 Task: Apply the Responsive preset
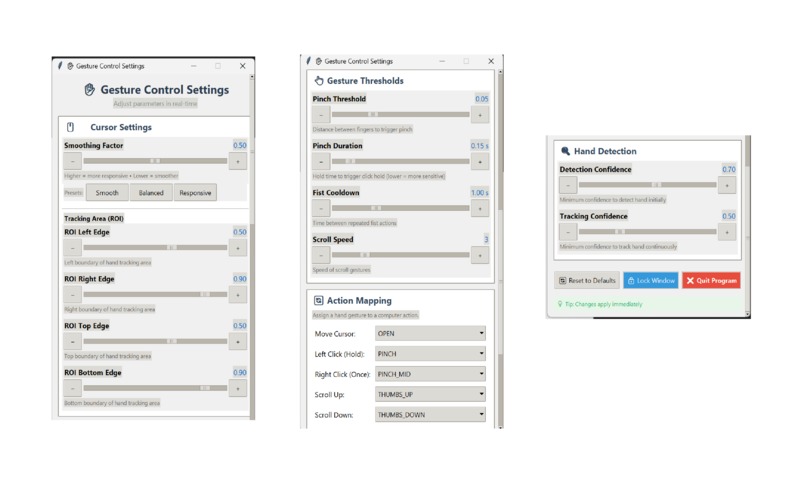195,193
